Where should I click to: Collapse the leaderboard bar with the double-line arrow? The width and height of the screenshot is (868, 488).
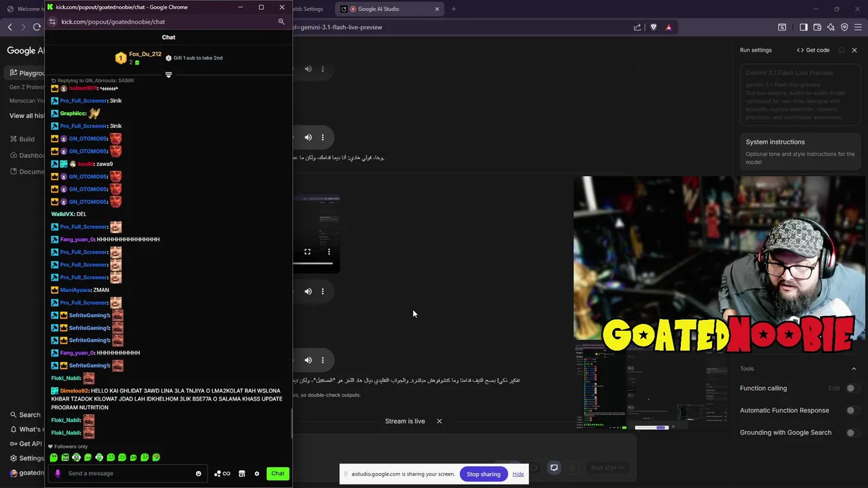pos(169,75)
